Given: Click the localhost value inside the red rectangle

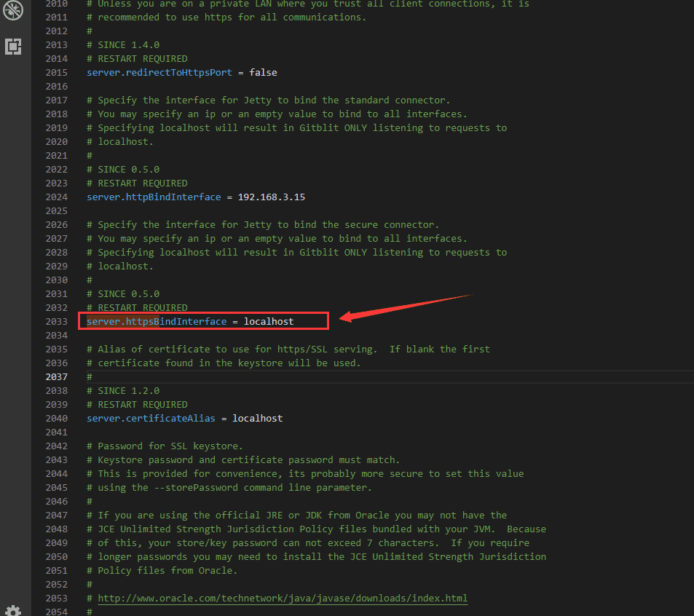Looking at the screenshot, I should click(x=269, y=321).
